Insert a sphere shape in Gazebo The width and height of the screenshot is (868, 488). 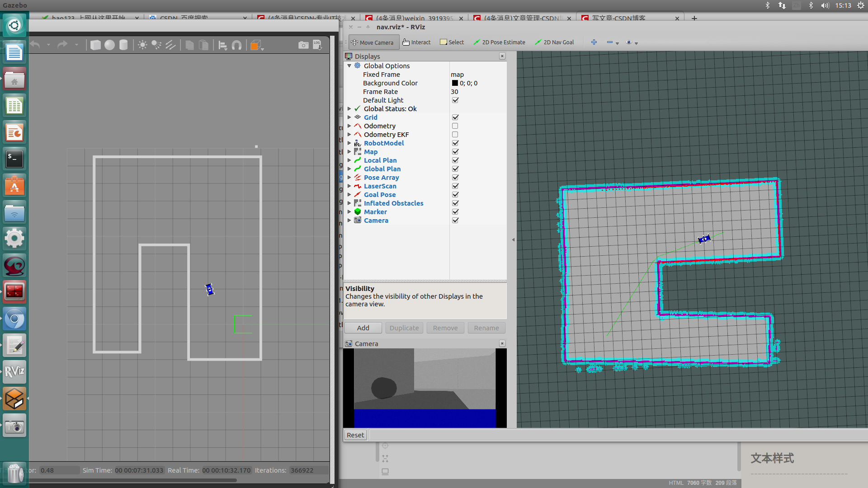[109, 45]
